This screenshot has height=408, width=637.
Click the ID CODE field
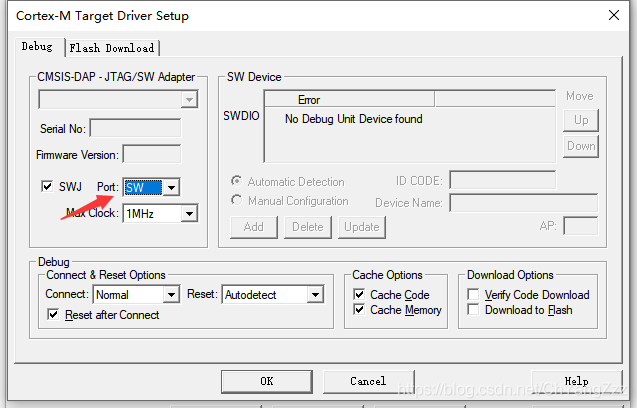pyautogui.click(x=503, y=180)
